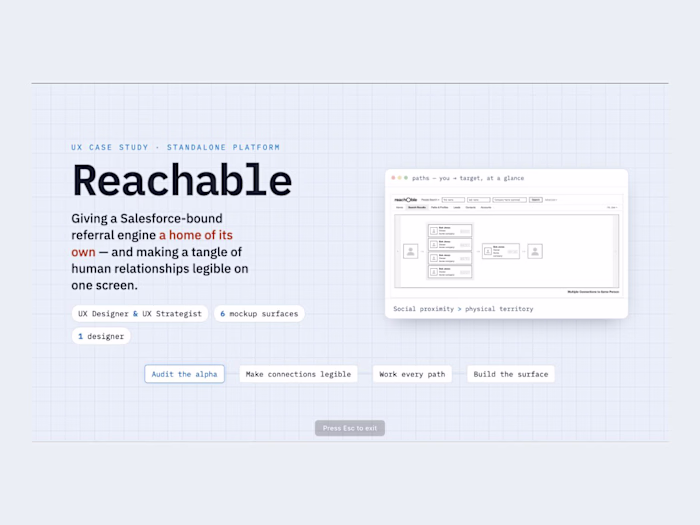Image resolution: width=700 pixels, height=525 pixels.
Task: Click the "Press Esc to exit" button
Action: [350, 428]
